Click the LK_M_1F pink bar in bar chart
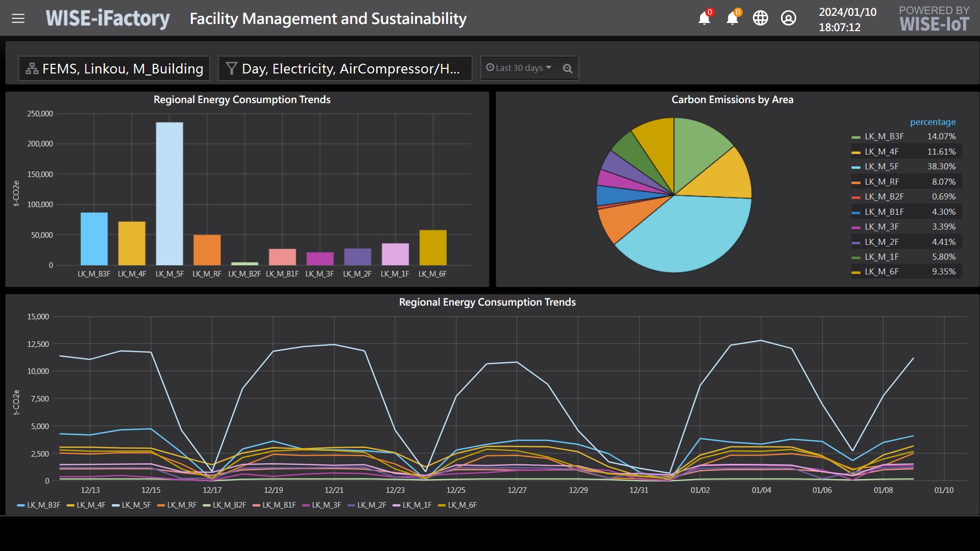The image size is (980, 551). click(x=395, y=254)
